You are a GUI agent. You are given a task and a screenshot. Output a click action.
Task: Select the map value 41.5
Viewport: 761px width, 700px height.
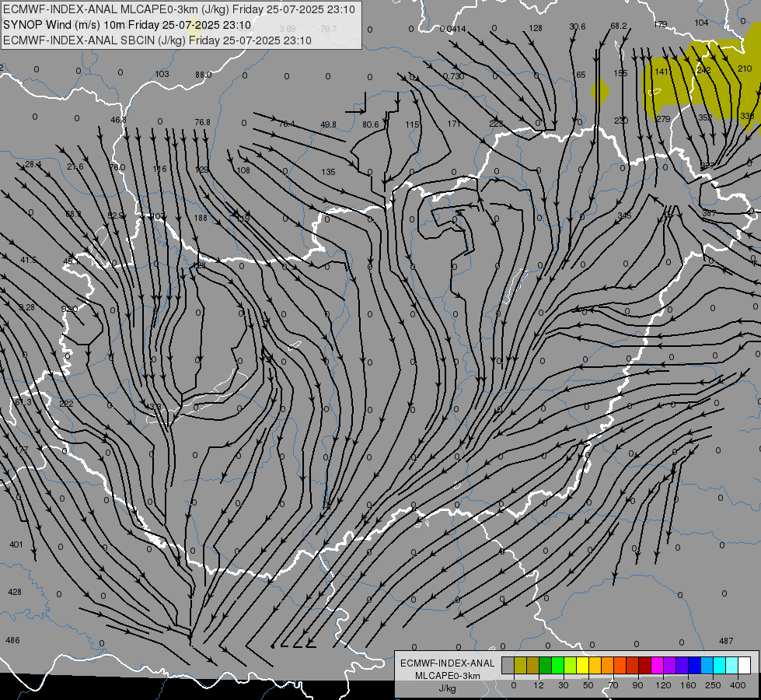[x=28, y=261]
